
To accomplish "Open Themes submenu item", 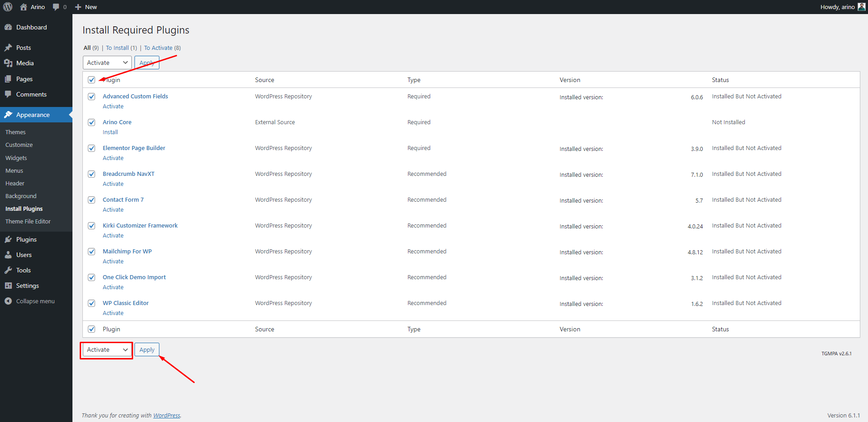I will coord(15,132).
